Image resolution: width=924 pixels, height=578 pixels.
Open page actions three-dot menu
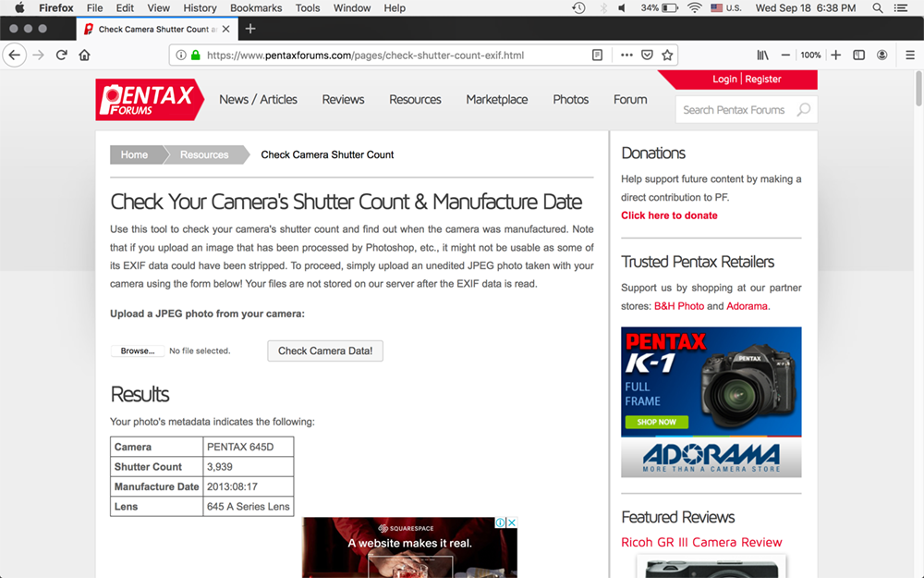[626, 55]
